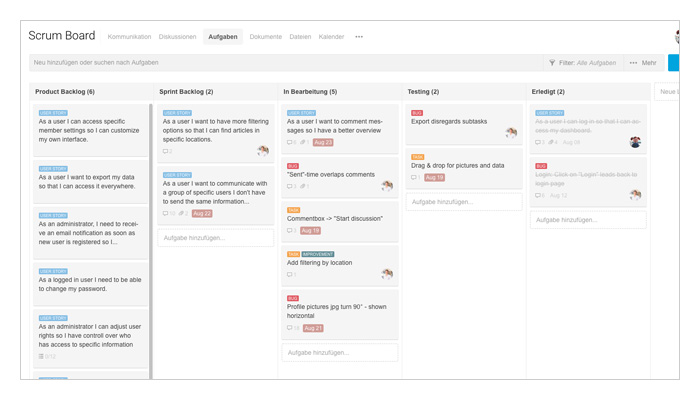Click avatar on "Sent"-time overlaps comments card

point(387,186)
